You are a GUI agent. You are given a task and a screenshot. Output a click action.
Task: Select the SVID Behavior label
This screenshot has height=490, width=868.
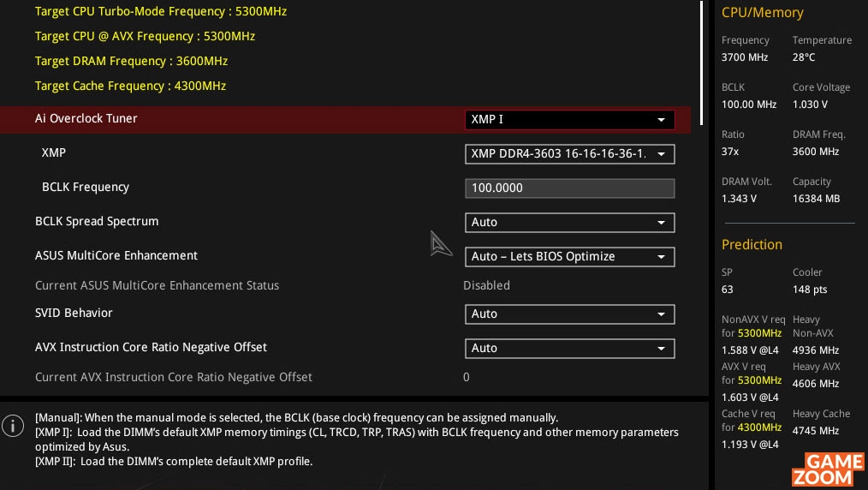[x=74, y=313]
